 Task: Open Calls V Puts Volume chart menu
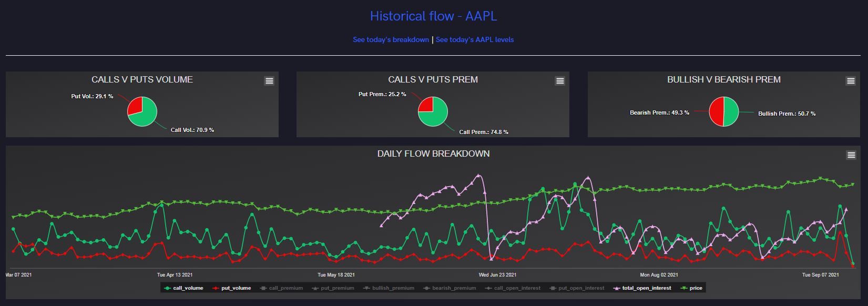click(269, 81)
